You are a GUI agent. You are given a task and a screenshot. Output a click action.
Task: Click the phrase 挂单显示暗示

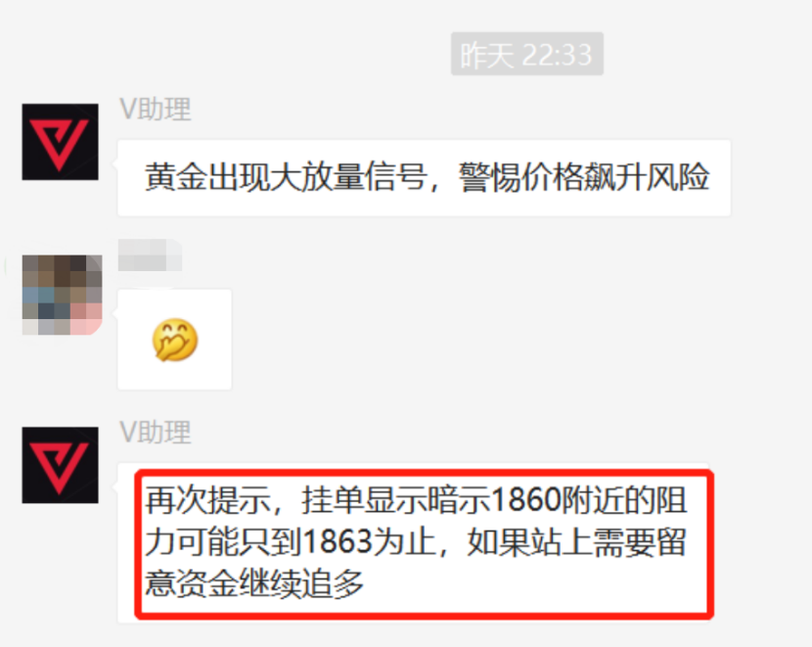(395, 501)
